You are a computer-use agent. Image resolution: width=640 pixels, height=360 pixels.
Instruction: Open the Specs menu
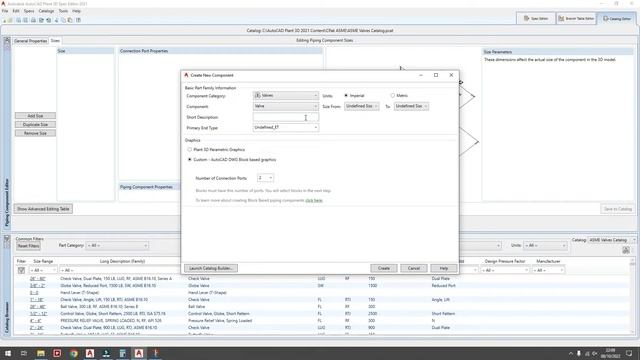(x=29, y=11)
